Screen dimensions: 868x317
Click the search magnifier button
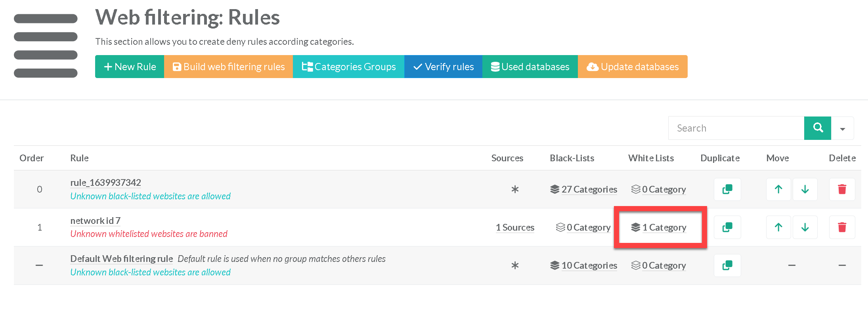tap(817, 128)
